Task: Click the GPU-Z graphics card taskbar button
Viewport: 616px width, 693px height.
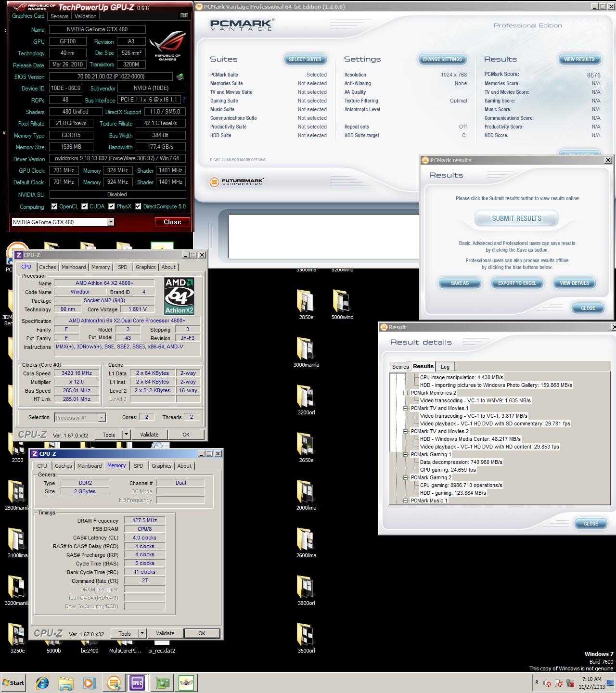Action: tap(163, 682)
